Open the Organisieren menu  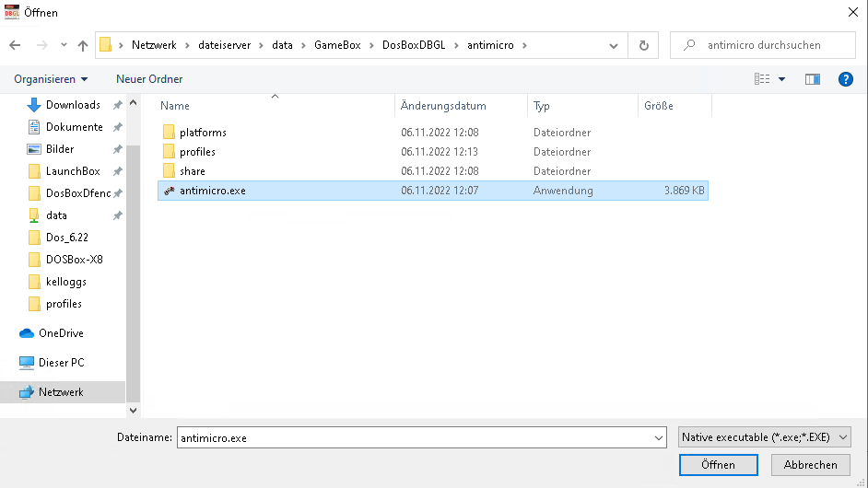(51, 79)
